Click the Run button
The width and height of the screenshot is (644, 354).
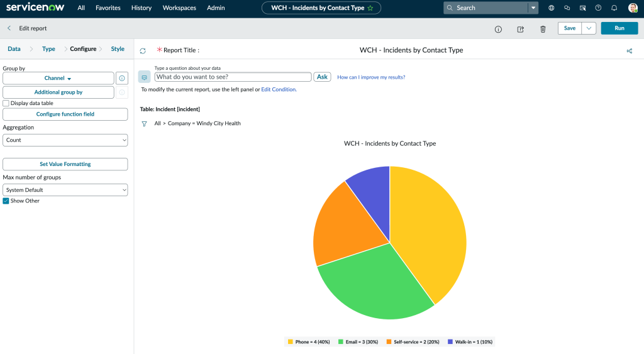click(x=619, y=28)
